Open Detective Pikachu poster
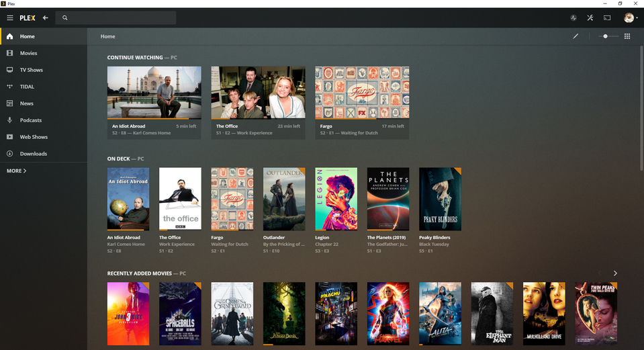This screenshot has width=644, height=350. 336,314
